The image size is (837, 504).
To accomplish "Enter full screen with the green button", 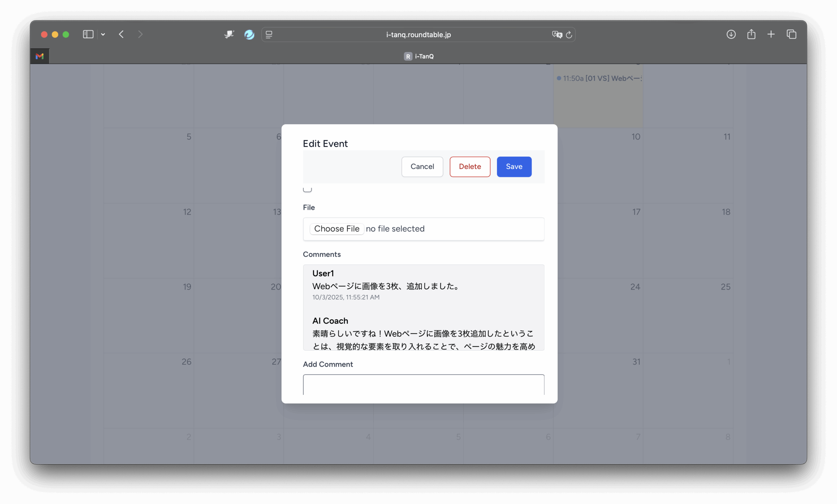I will [66, 34].
